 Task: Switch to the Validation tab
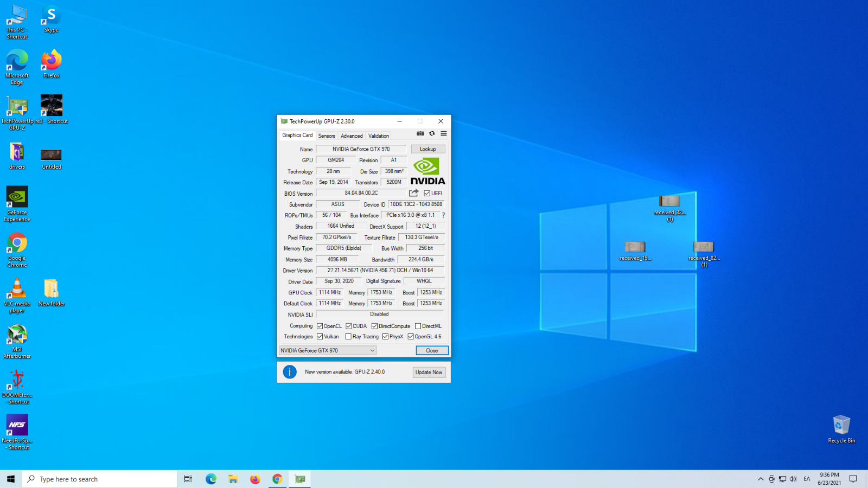pos(379,136)
